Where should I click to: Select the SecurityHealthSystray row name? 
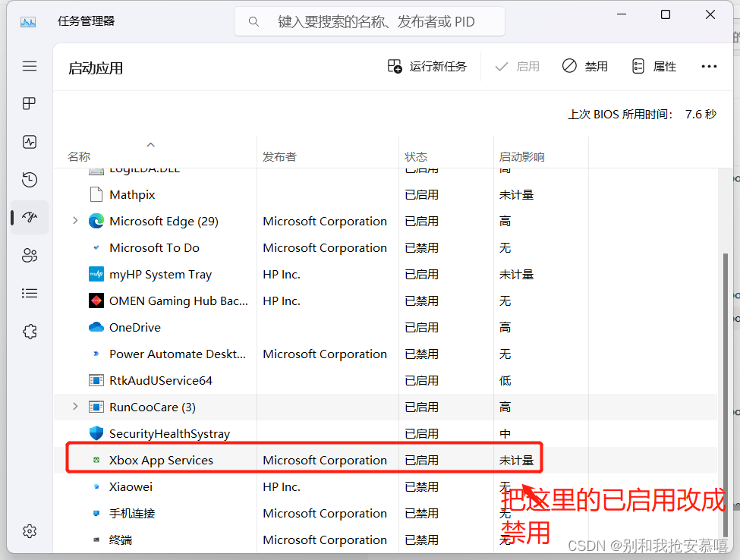pyautogui.click(x=169, y=433)
